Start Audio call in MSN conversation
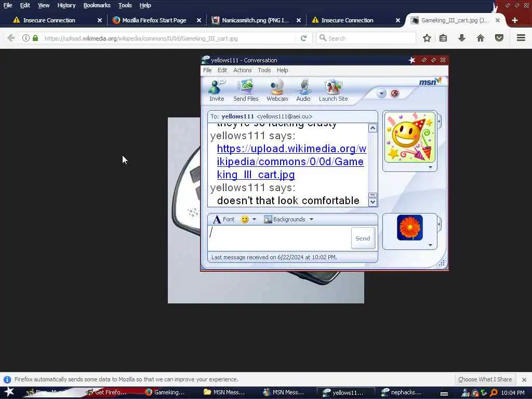Screen dimensions: 532x399 pyautogui.click(x=303, y=90)
